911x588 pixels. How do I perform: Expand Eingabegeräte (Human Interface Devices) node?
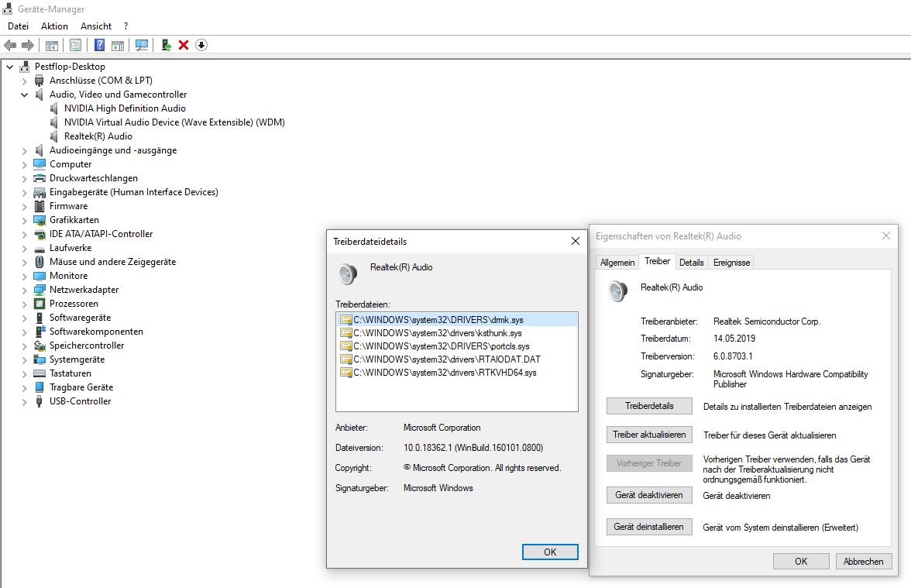click(x=25, y=193)
